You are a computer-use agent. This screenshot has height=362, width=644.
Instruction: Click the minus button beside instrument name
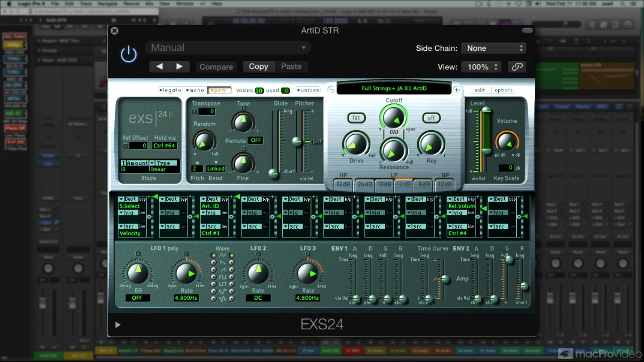(x=331, y=90)
